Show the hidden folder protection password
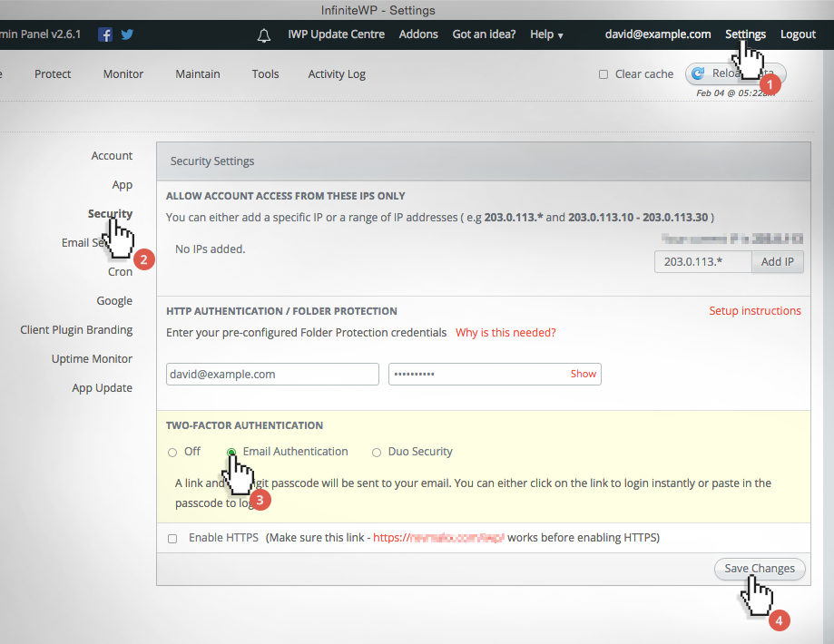 tap(584, 374)
